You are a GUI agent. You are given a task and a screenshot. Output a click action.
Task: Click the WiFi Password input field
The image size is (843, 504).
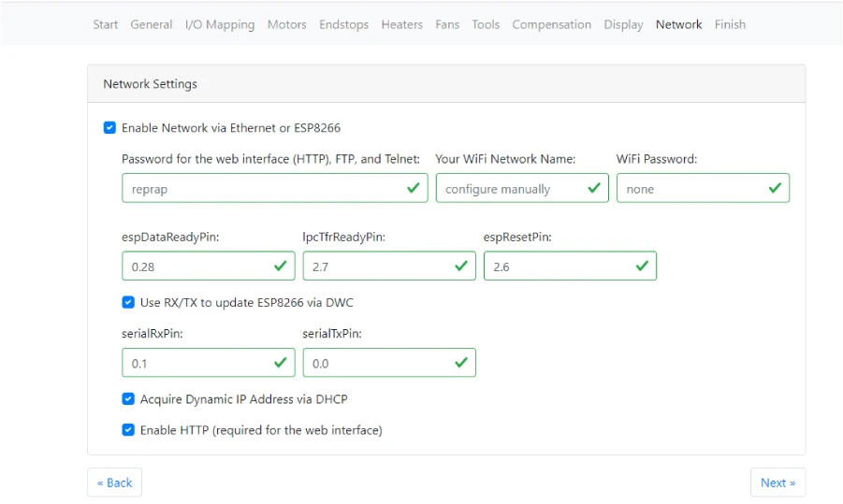pos(692,188)
